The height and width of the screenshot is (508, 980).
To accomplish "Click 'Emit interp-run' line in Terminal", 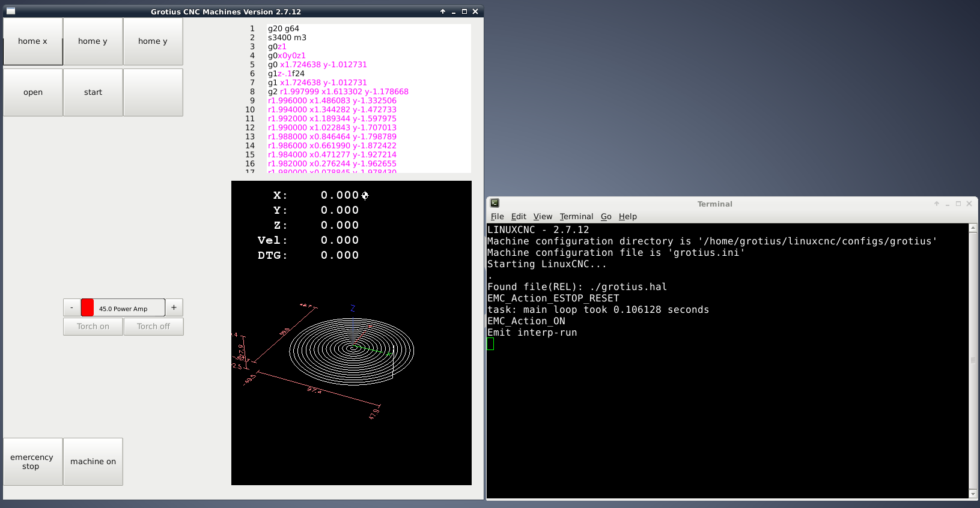I will (532, 333).
